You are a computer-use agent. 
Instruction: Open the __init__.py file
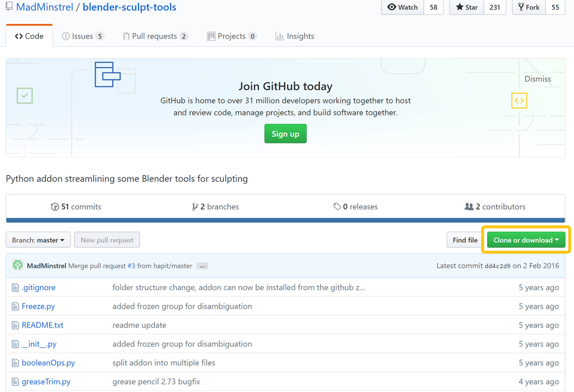click(x=39, y=344)
